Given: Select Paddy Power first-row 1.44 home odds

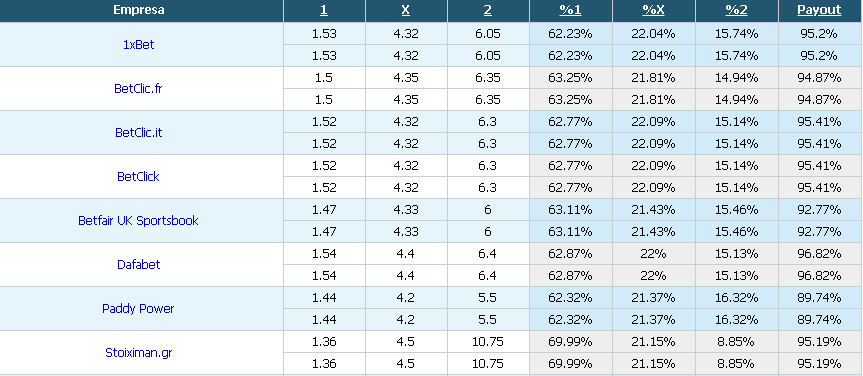Looking at the screenshot, I should point(324,298).
